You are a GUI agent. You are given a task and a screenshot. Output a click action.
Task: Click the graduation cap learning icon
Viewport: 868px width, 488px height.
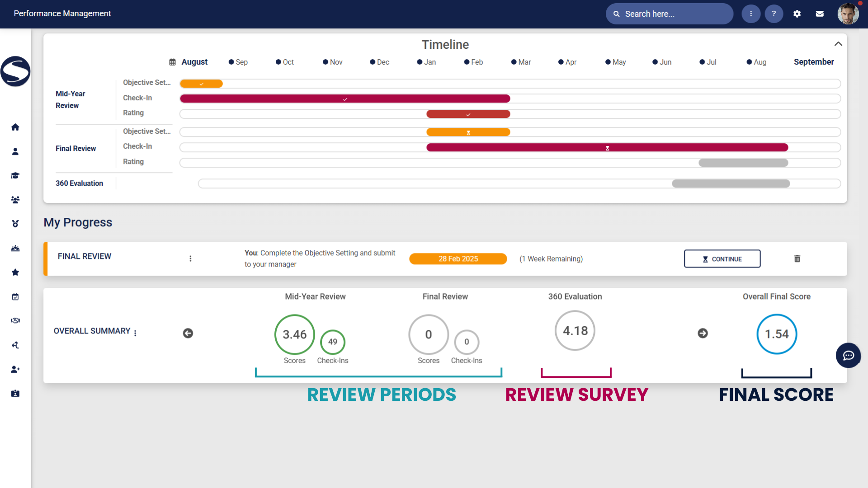(15, 175)
